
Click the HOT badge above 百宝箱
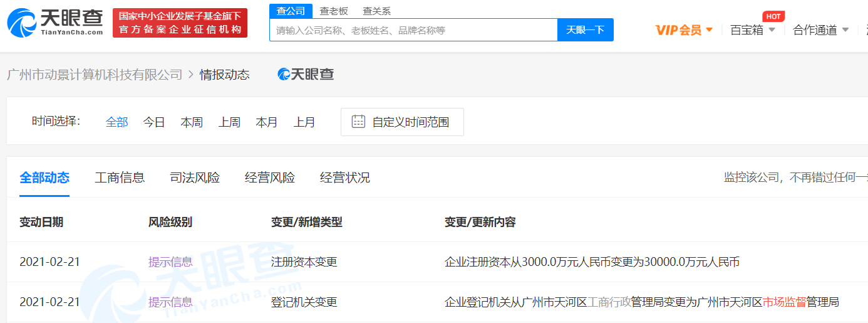tap(773, 16)
